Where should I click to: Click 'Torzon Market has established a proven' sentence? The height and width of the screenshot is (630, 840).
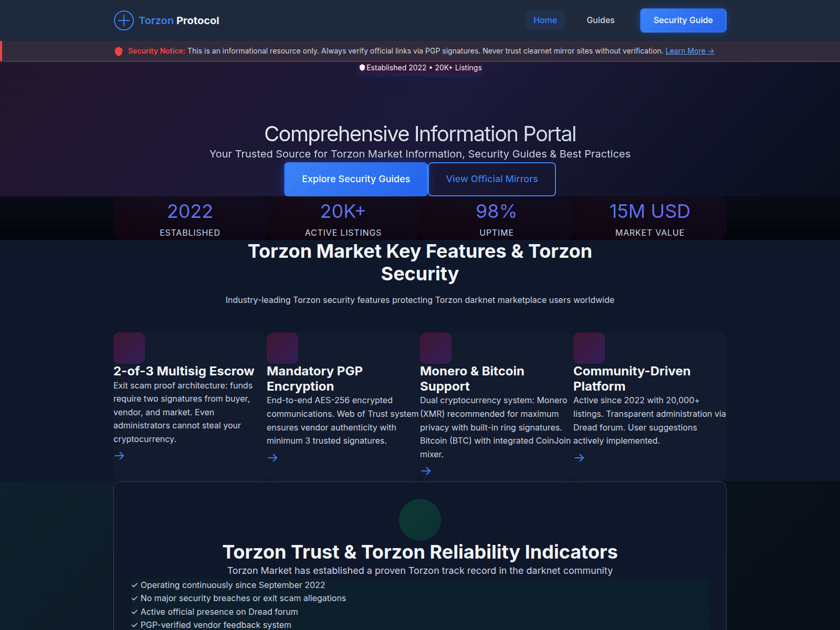click(420, 571)
